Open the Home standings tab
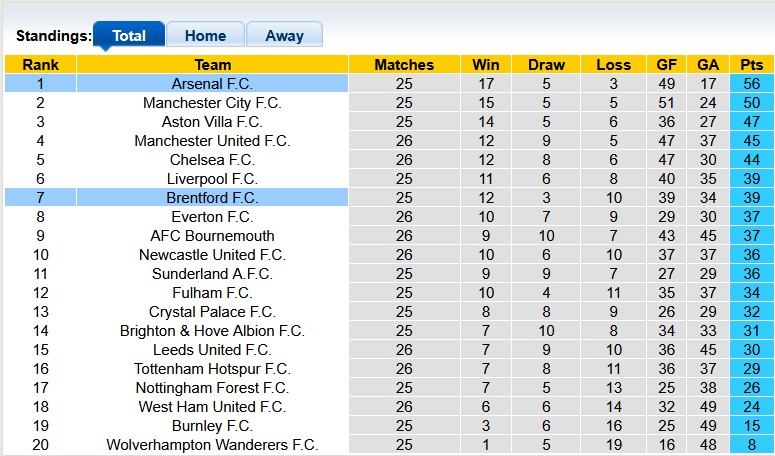The image size is (775, 456). (205, 35)
